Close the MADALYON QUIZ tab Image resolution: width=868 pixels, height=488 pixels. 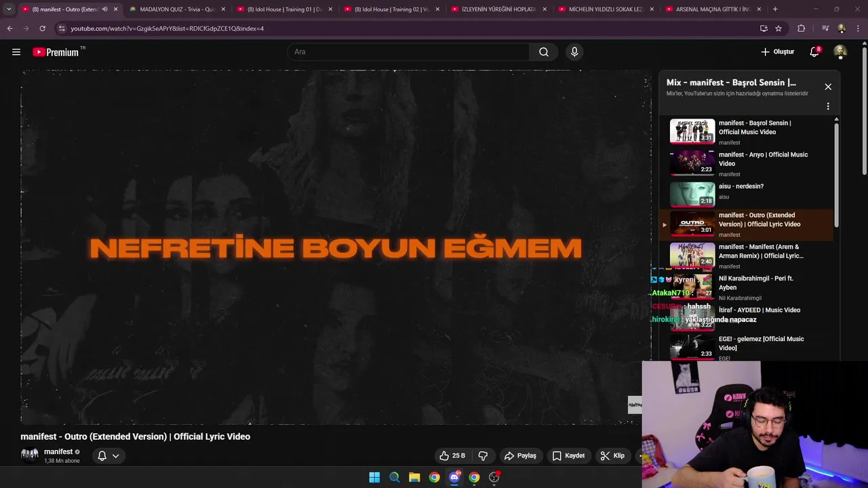(x=223, y=9)
